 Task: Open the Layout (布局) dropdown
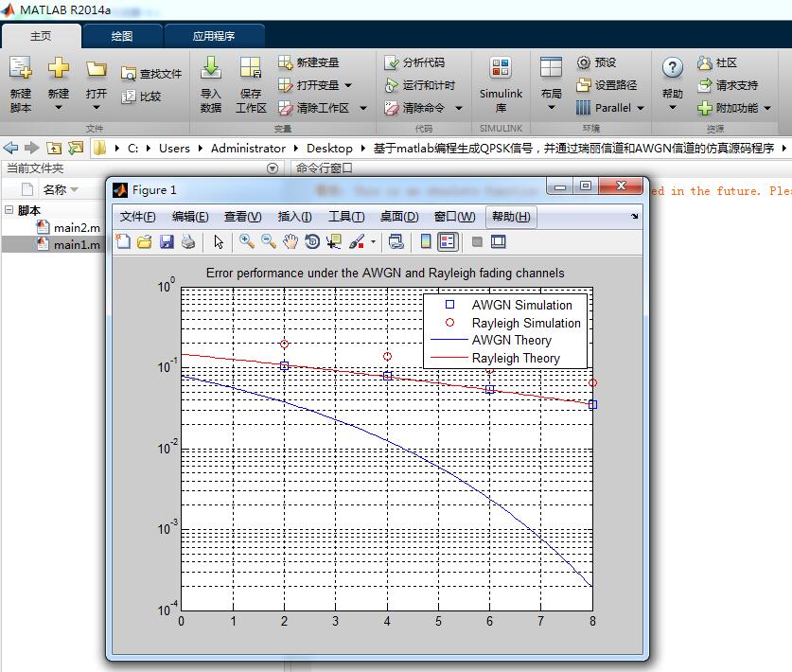coord(551,107)
